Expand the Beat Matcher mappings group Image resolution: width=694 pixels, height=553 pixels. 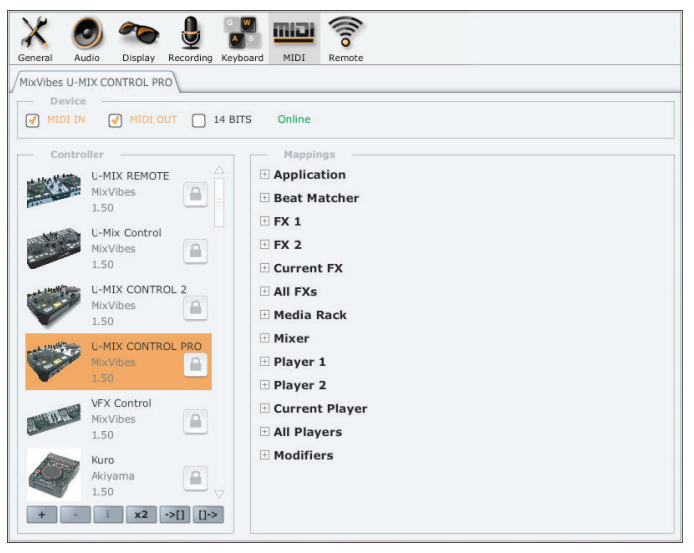[264, 197]
